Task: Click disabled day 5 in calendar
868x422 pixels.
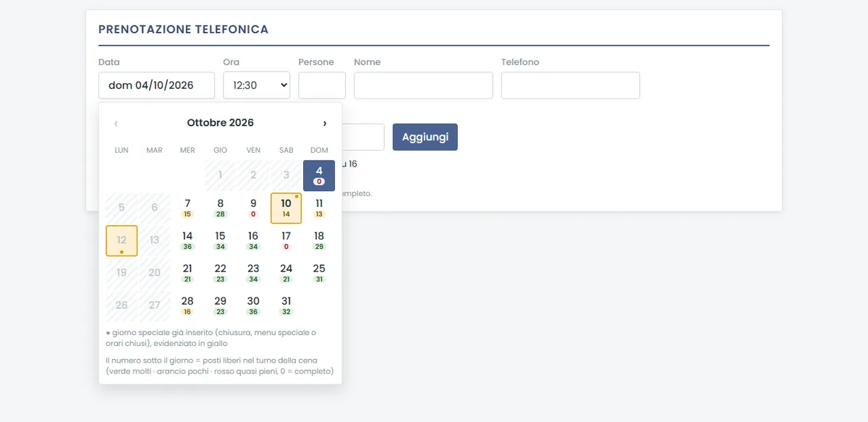Action: (x=122, y=208)
